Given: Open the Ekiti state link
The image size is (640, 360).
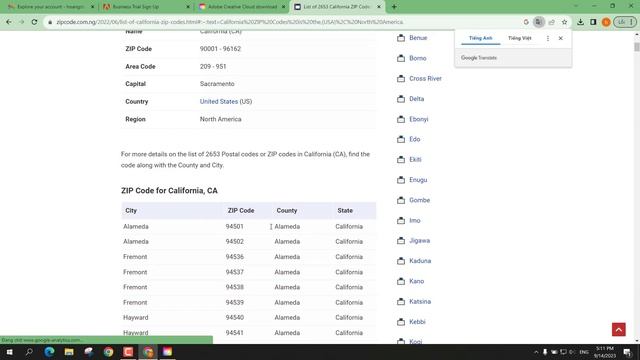Looking at the screenshot, I should point(415,160).
